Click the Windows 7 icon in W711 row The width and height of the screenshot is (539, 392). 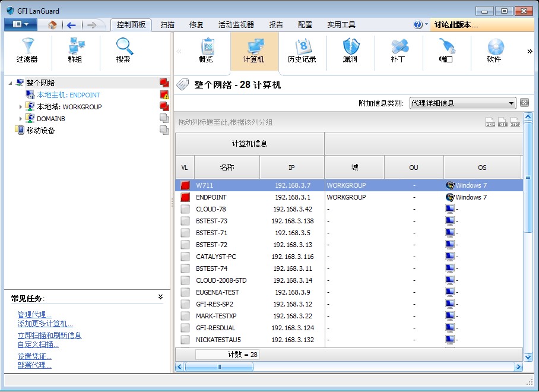tap(450, 185)
